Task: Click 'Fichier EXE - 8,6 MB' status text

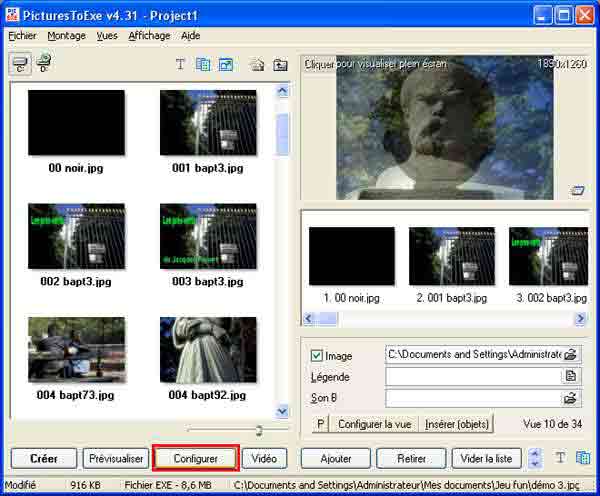Action: 168,485
